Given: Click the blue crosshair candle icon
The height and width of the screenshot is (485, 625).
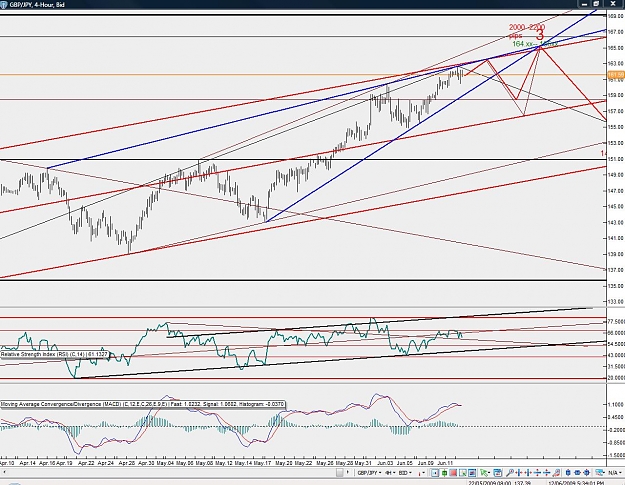Looking at the screenshot, I should (586, 473).
